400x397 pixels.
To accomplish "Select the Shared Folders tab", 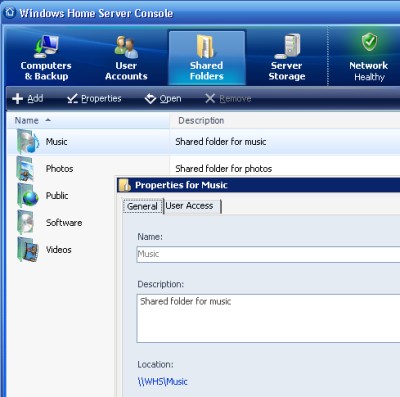I will (207, 57).
